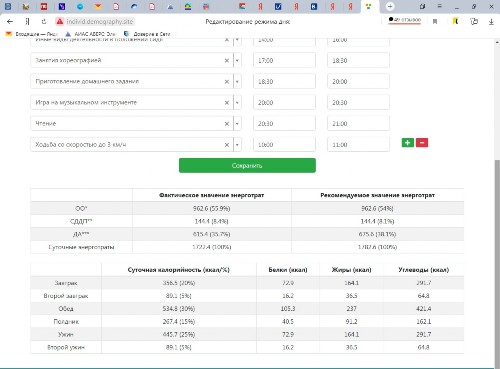Click the Углеводы (ккал) column header

point(423,270)
